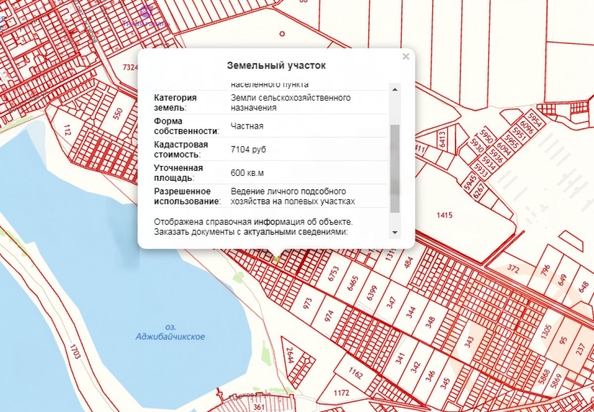Select map parcel 7324

130,67
